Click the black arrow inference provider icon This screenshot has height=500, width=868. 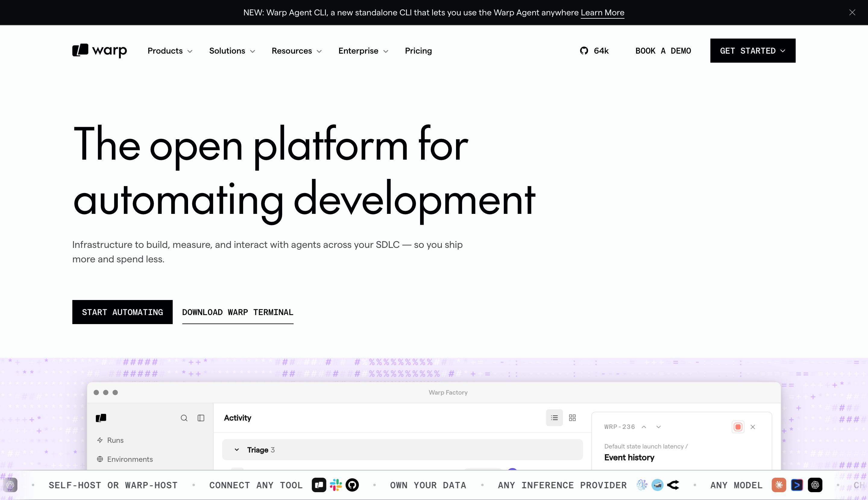(673, 485)
